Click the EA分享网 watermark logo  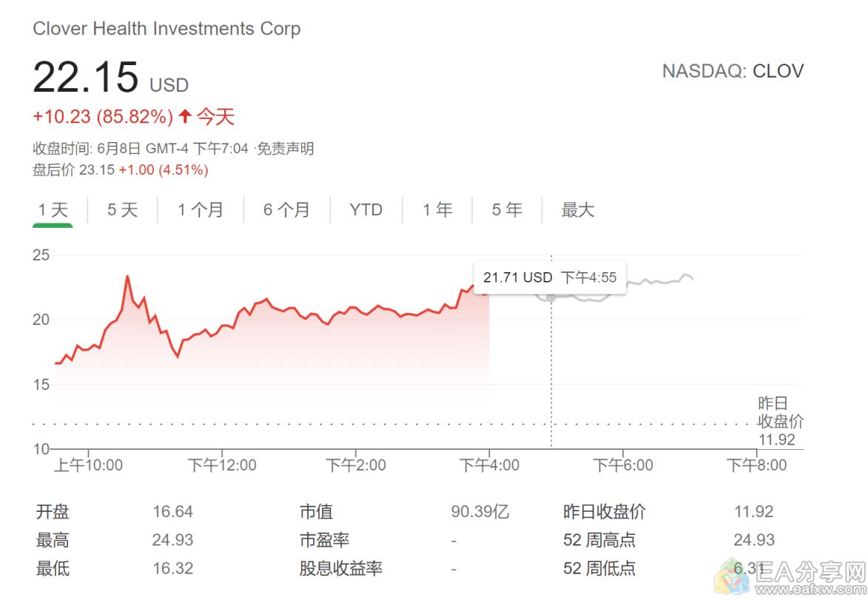792,577
